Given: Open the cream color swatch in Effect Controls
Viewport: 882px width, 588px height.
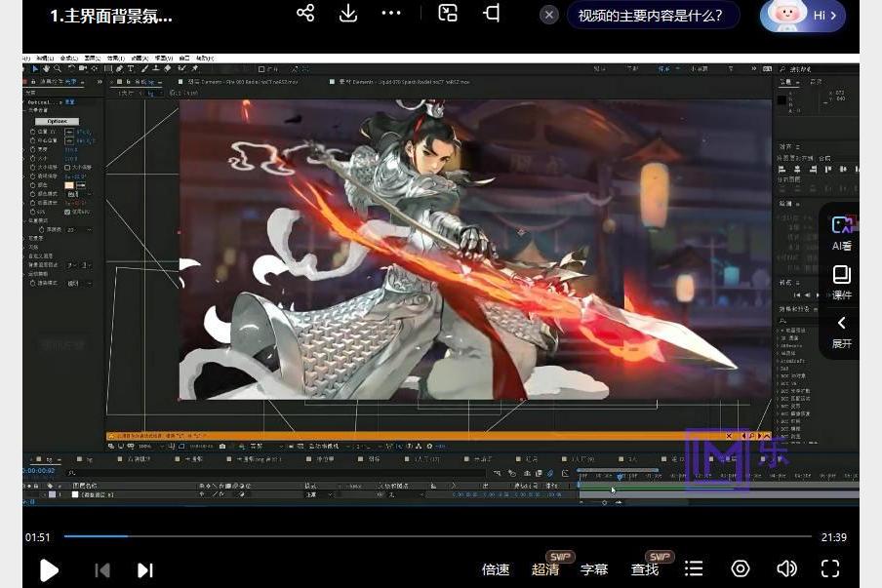Looking at the screenshot, I should 69,185.
